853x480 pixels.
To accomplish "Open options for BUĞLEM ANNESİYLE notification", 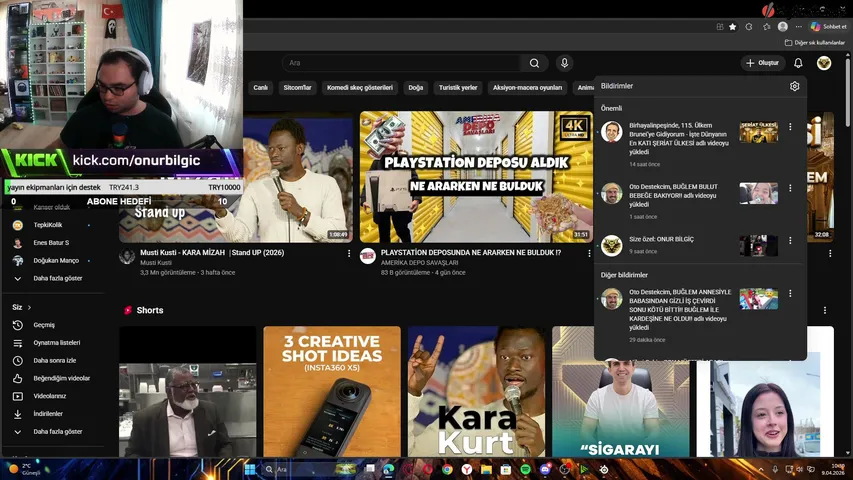I will tap(790, 293).
